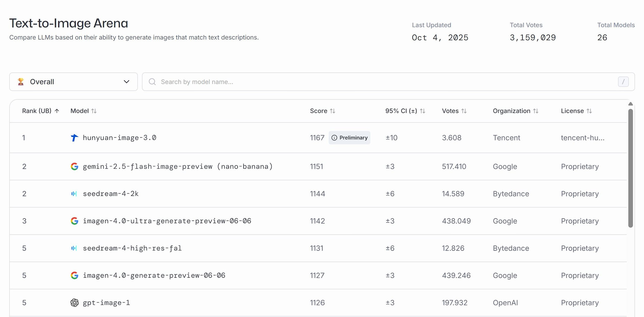Click the sort arrows beside 95% CI

(422, 111)
